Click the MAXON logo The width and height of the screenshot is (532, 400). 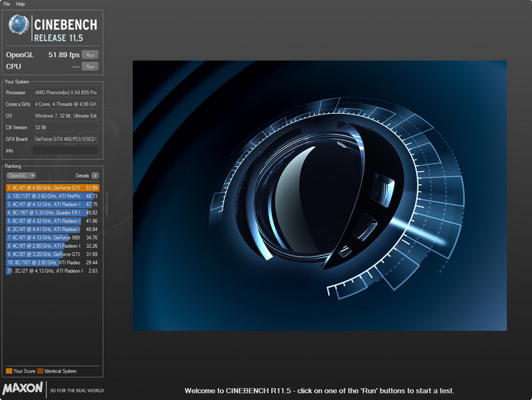click(x=23, y=388)
